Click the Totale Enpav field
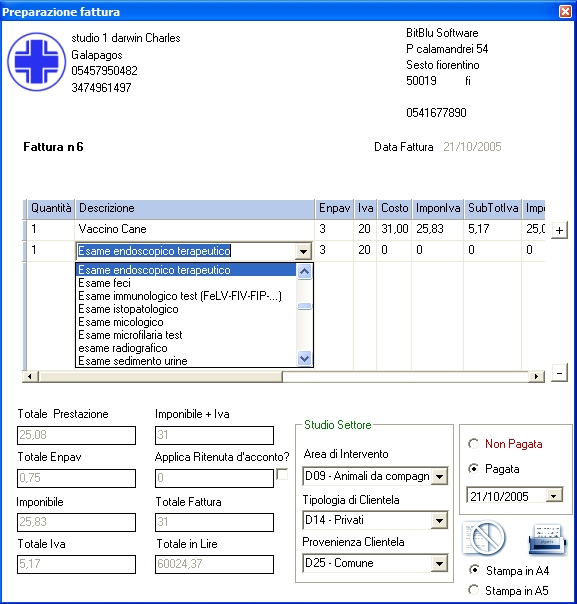Viewport: 577px width, 604px height. (76, 478)
